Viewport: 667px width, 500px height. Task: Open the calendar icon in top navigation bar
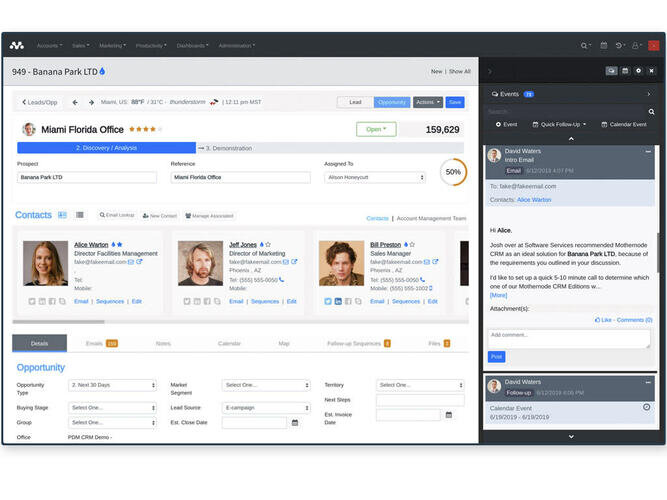click(x=604, y=45)
